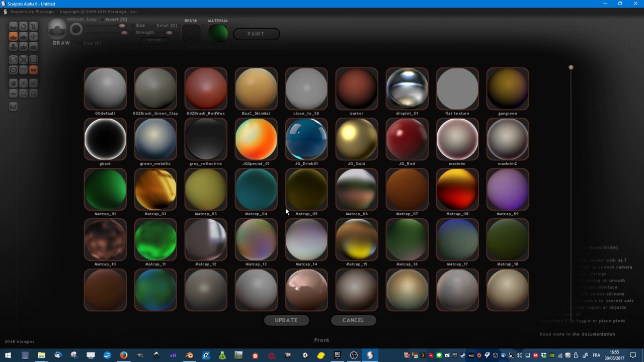Toggle the Invert [X] option
This screenshot has height=362, width=644.
coord(115,19)
